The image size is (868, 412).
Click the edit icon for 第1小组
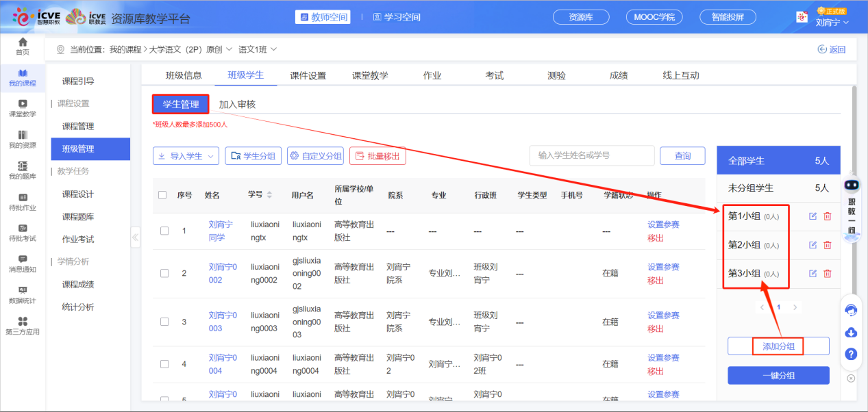coord(813,216)
